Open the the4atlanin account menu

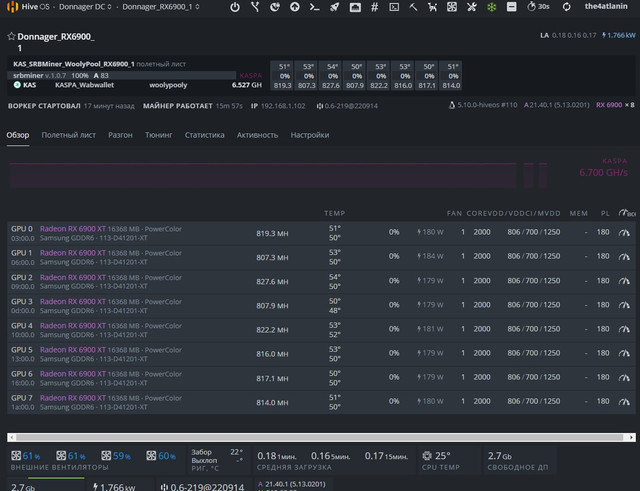click(606, 7)
